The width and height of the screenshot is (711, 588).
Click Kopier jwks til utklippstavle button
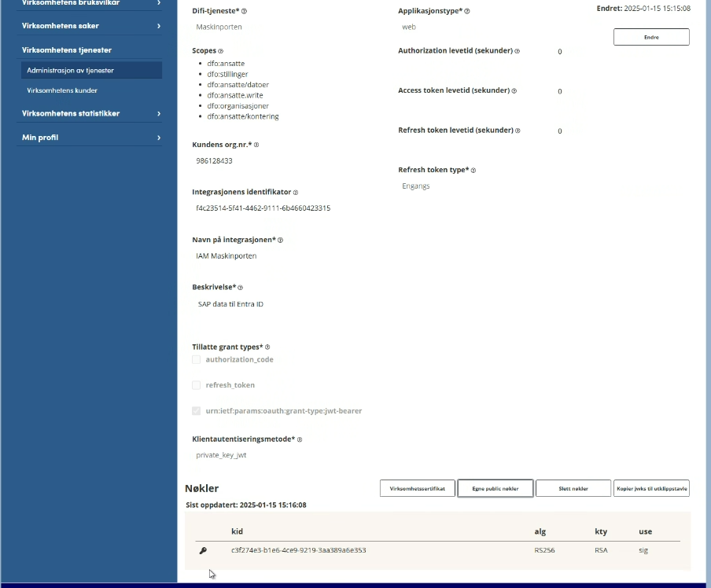click(x=651, y=488)
